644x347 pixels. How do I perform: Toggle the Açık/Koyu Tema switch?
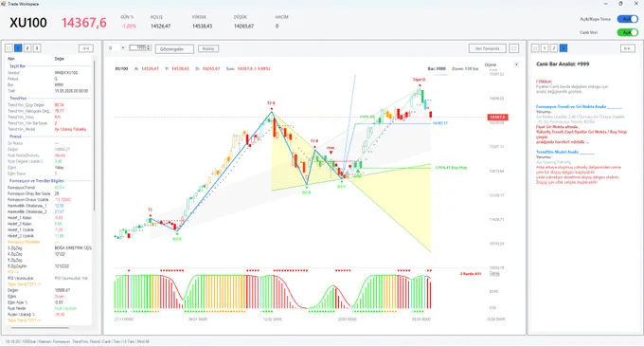tap(628, 19)
